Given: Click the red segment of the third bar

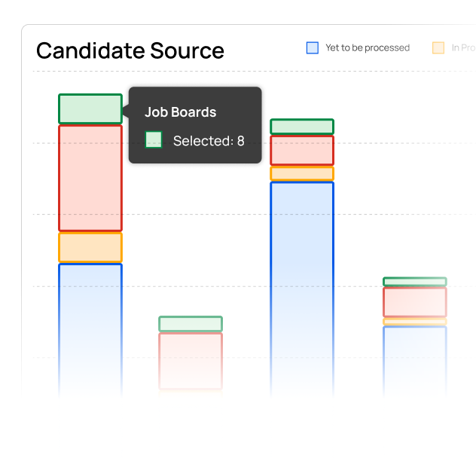Looking at the screenshot, I should [x=302, y=151].
